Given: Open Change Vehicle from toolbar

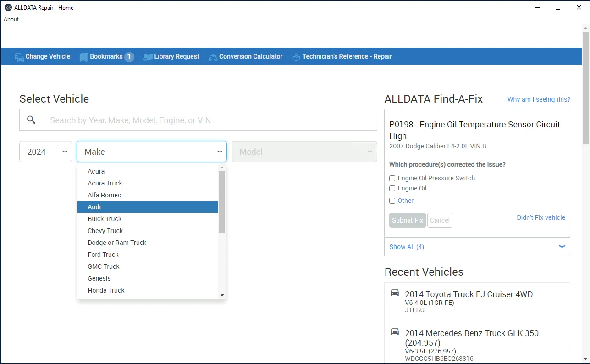Looking at the screenshot, I should point(42,57).
